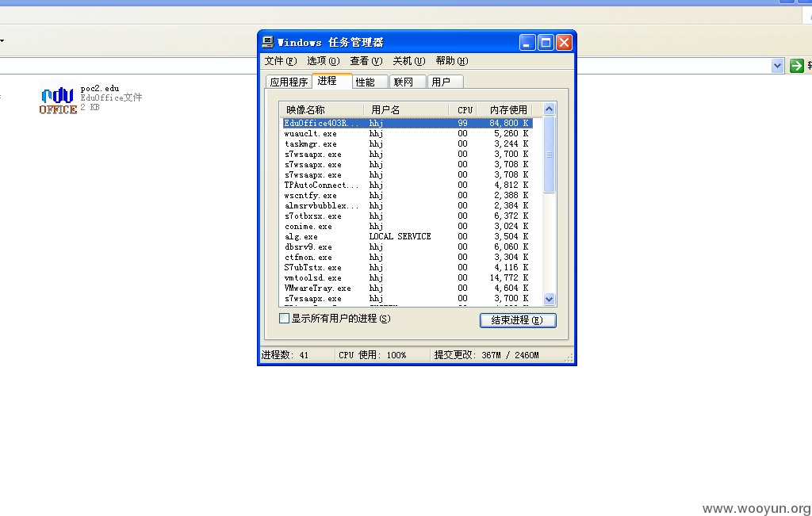Click the CPU 使用: 100% status entry
This screenshot has width=812, height=516.
373,355
